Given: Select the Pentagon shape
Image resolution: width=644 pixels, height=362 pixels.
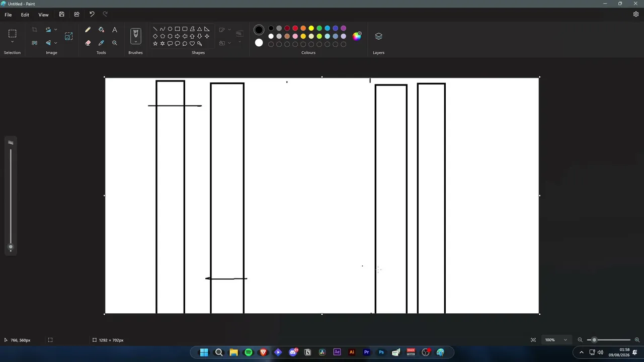Looking at the screenshot, I should click(162, 36).
